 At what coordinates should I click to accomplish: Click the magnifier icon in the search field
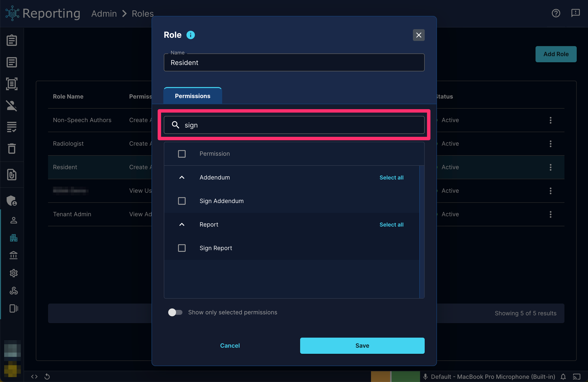(x=175, y=125)
